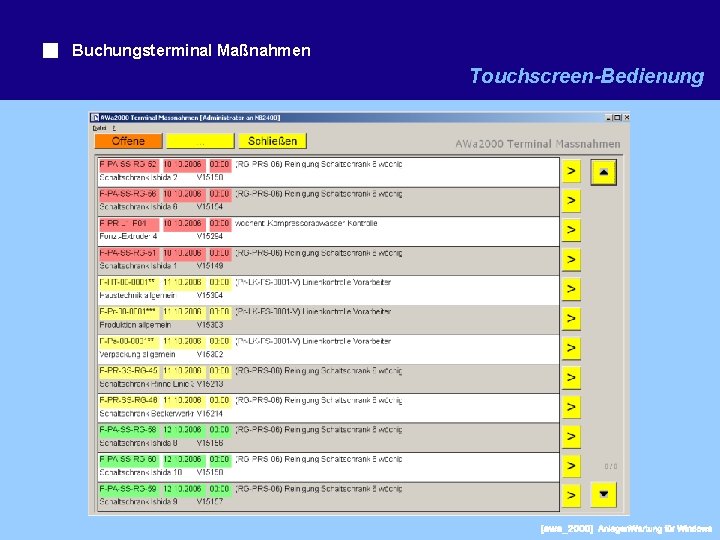Click the AWa2000 window title bar icon
The height and width of the screenshot is (540, 720).
click(95, 118)
